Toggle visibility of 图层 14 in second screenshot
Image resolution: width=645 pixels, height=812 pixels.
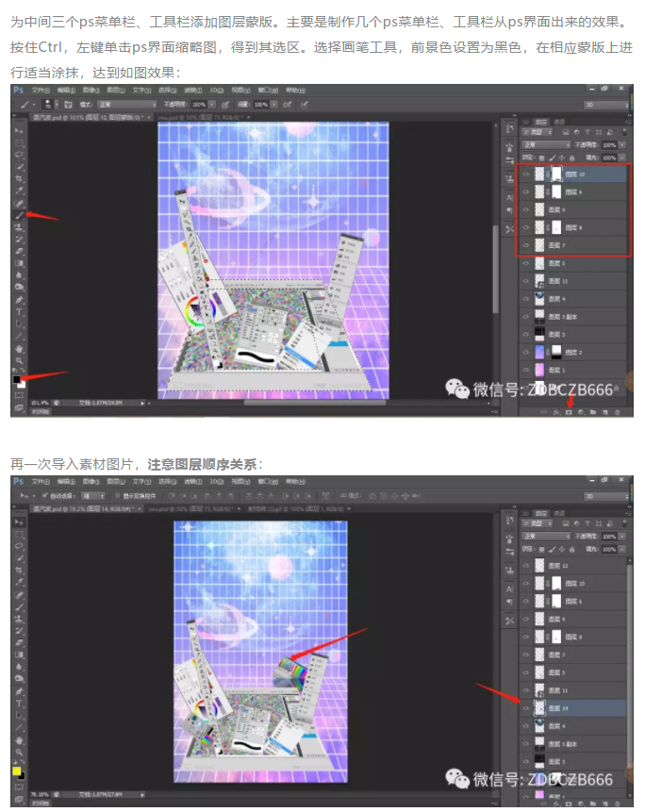click(526, 708)
